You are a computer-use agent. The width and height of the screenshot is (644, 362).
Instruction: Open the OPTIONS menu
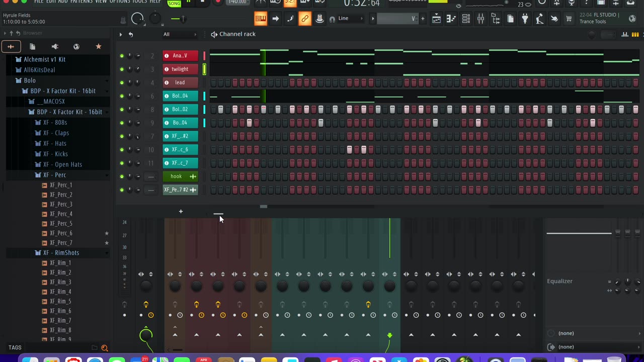pos(120,2)
